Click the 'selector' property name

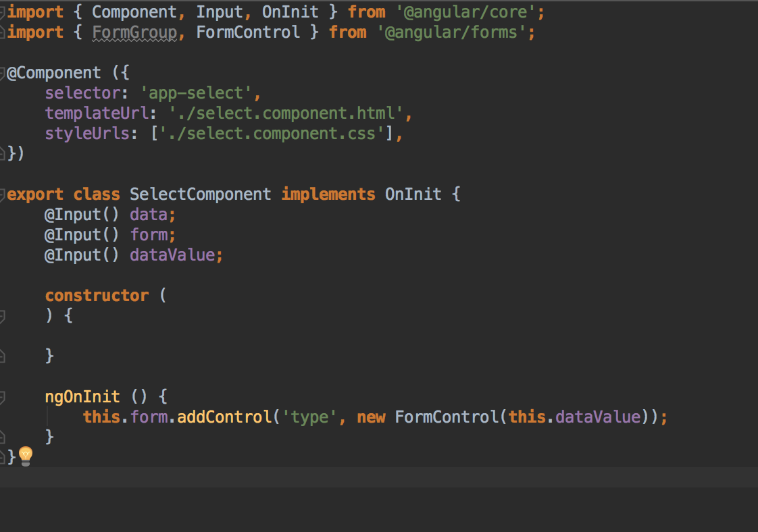(82, 92)
